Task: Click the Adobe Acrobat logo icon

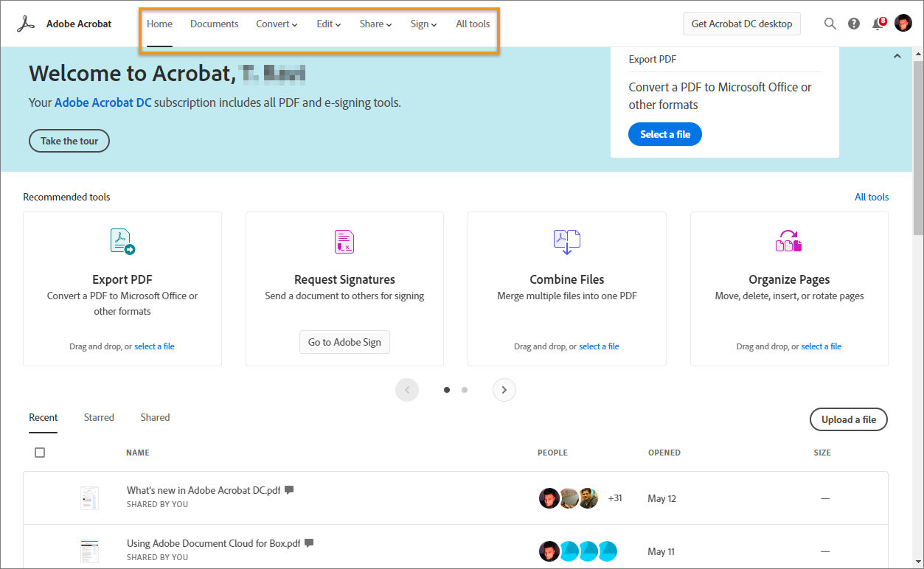Action: pyautogui.click(x=27, y=24)
